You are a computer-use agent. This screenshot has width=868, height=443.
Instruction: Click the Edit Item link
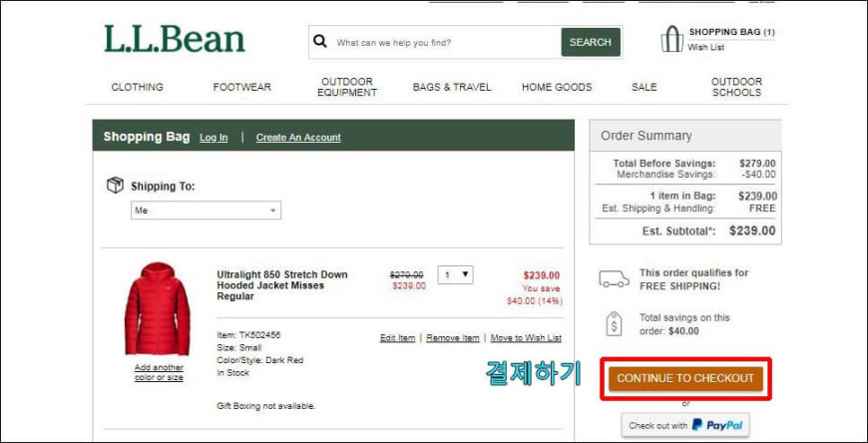point(397,338)
